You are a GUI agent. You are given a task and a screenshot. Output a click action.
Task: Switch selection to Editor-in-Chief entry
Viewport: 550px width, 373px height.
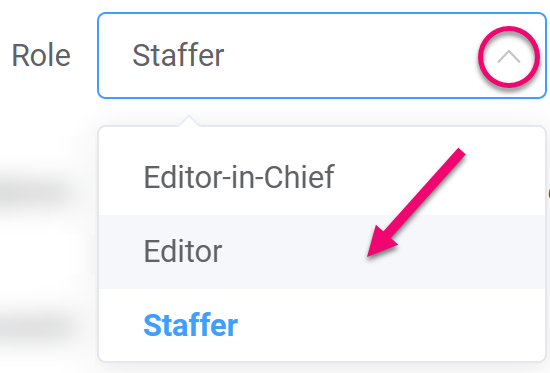tap(322, 178)
